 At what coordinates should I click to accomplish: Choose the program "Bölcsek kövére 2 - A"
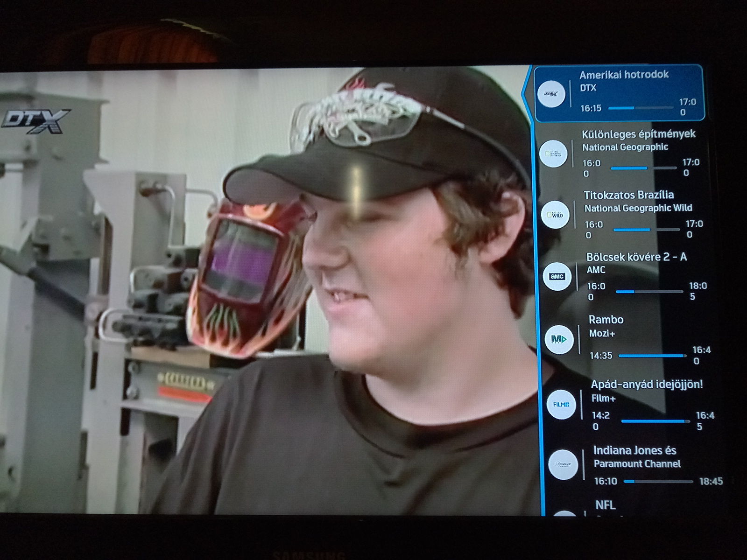[637, 257]
